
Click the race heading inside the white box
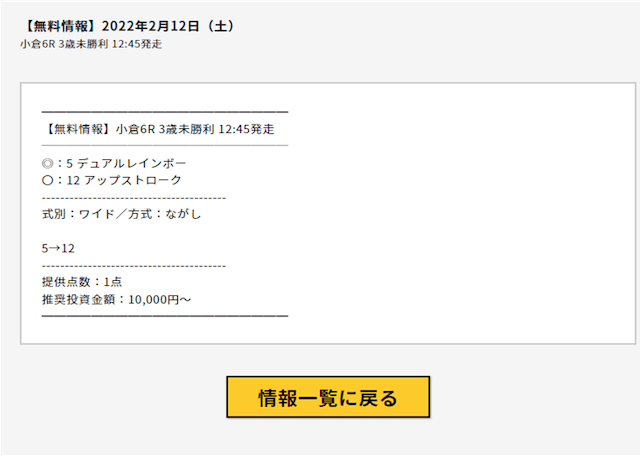pos(158,129)
